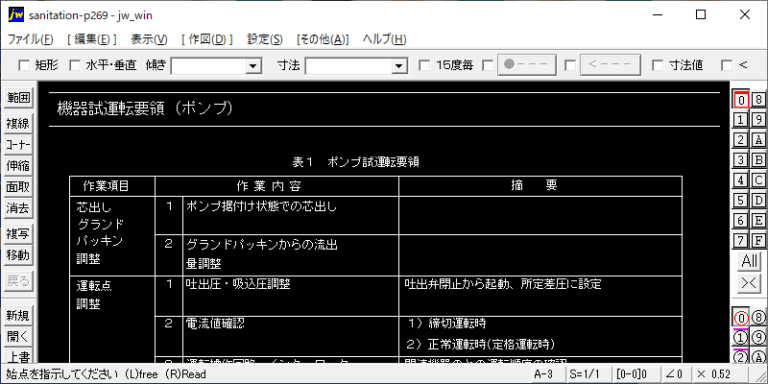
Task: Select layer 9 button
Action: tap(758, 120)
